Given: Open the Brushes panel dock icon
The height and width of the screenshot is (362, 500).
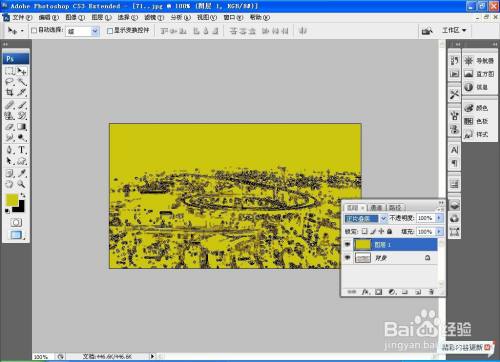Looking at the screenshot, I should [454, 115].
